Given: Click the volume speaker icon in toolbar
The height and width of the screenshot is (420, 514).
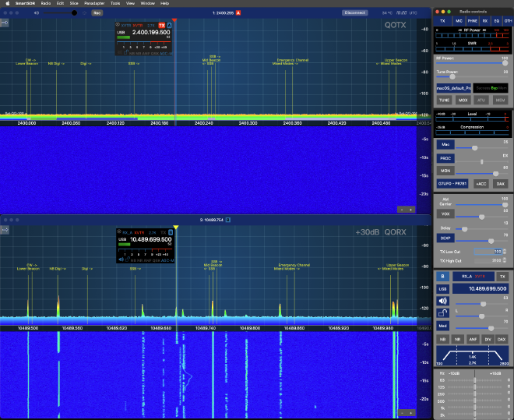Looking at the screenshot, I should [x=37, y=12].
